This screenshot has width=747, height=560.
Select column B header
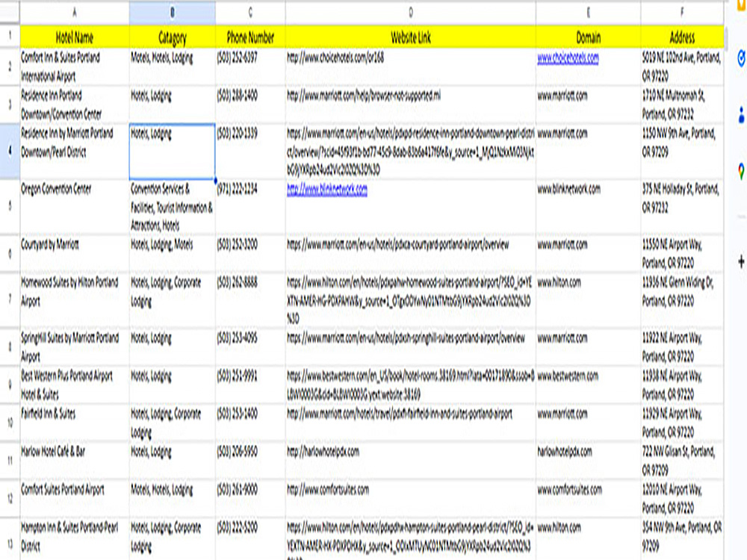pos(172,13)
